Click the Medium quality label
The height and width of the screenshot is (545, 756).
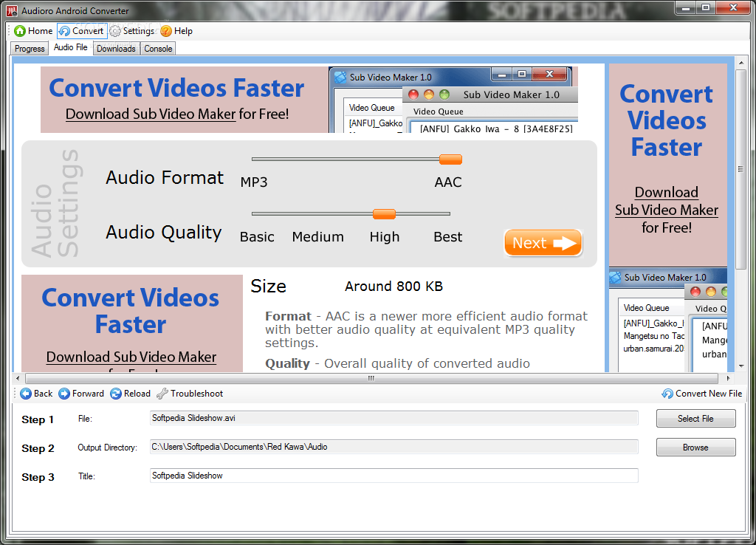pyautogui.click(x=317, y=237)
